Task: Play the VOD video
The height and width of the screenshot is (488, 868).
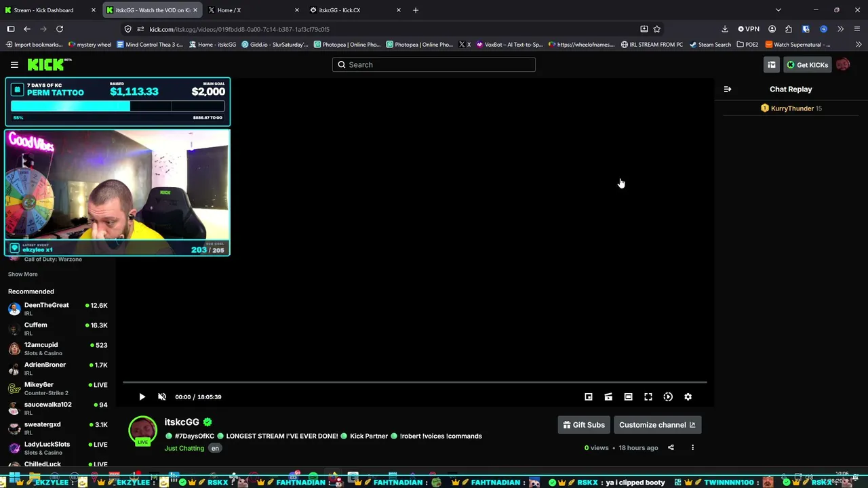Action: tap(142, 397)
